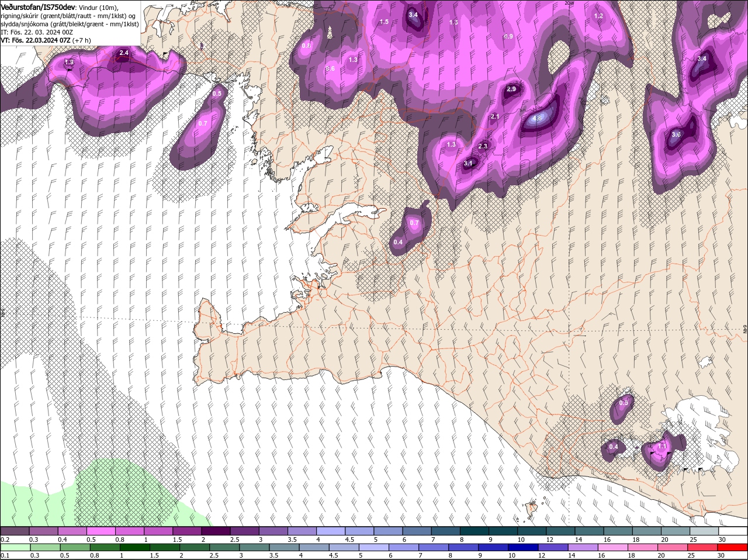This screenshot has width=748, height=560.
Task: Click the 0.6 precipitation value on the map
Action: [330, 68]
